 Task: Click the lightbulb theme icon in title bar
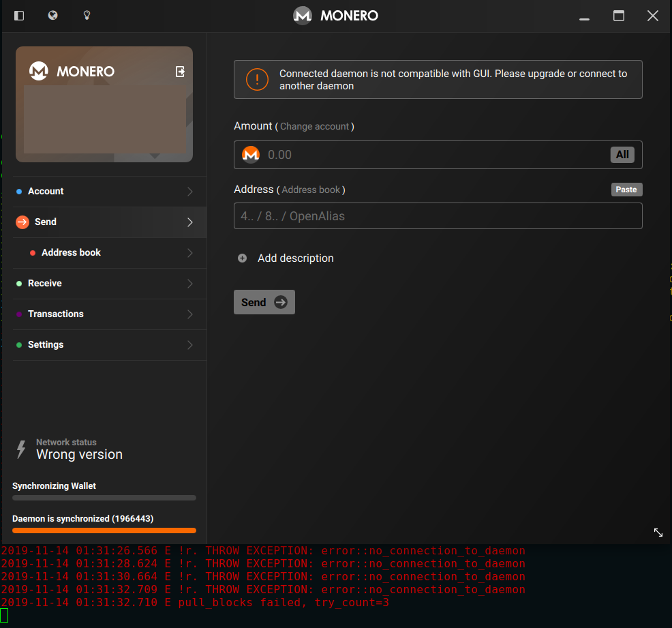coord(87,16)
